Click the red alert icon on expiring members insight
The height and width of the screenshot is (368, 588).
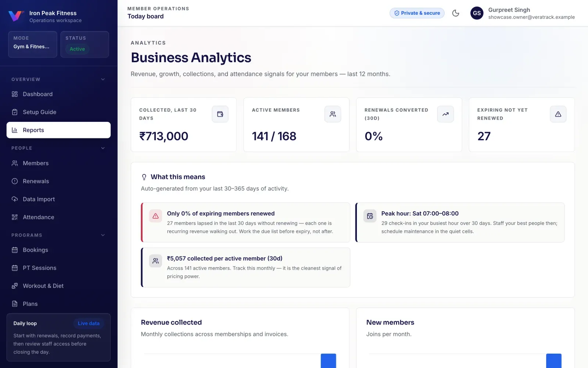[x=155, y=216]
